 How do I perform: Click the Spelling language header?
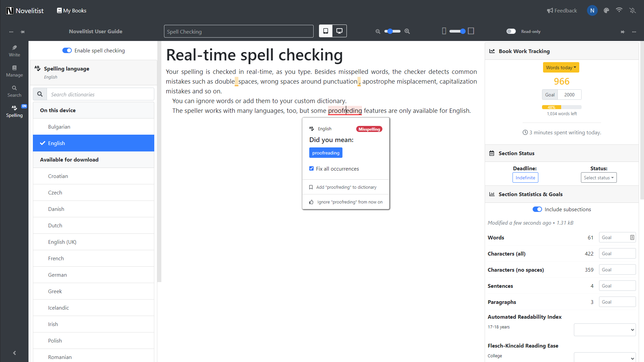click(x=94, y=72)
